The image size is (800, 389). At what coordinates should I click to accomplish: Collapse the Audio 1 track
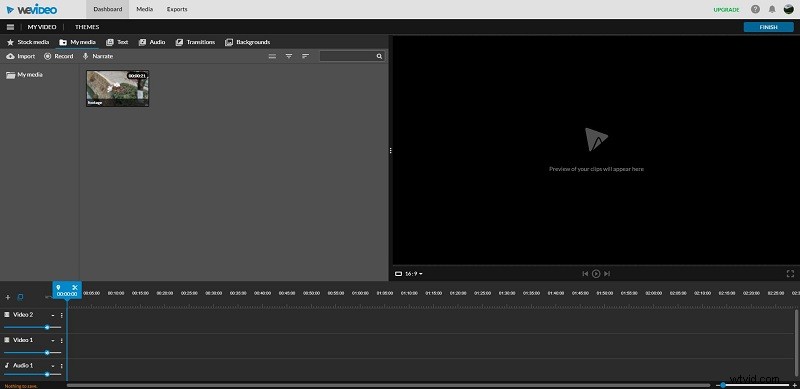(x=53, y=366)
